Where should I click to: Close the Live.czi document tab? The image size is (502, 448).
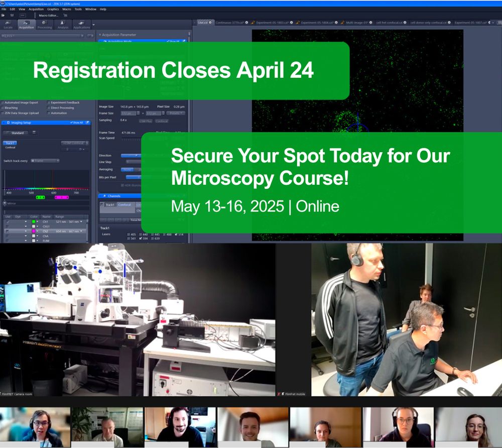[210, 23]
